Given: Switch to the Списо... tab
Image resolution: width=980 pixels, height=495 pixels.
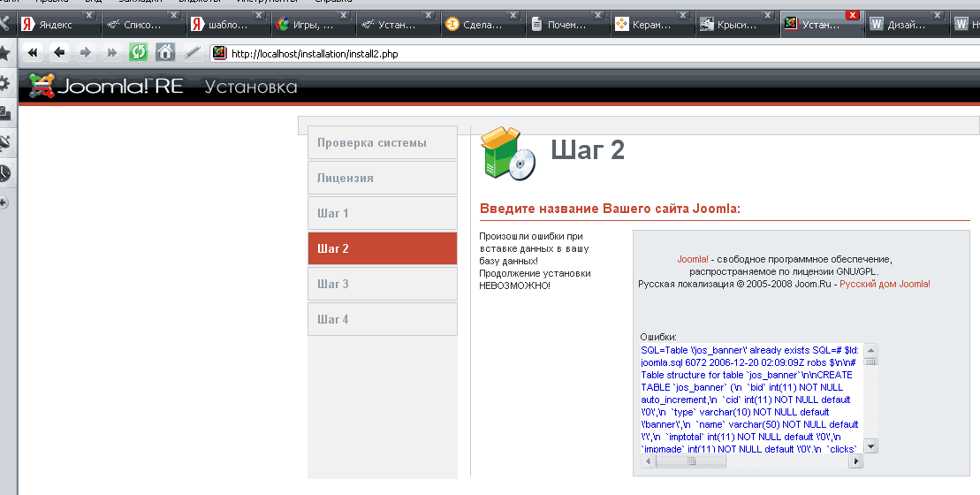Looking at the screenshot, I should point(142,25).
